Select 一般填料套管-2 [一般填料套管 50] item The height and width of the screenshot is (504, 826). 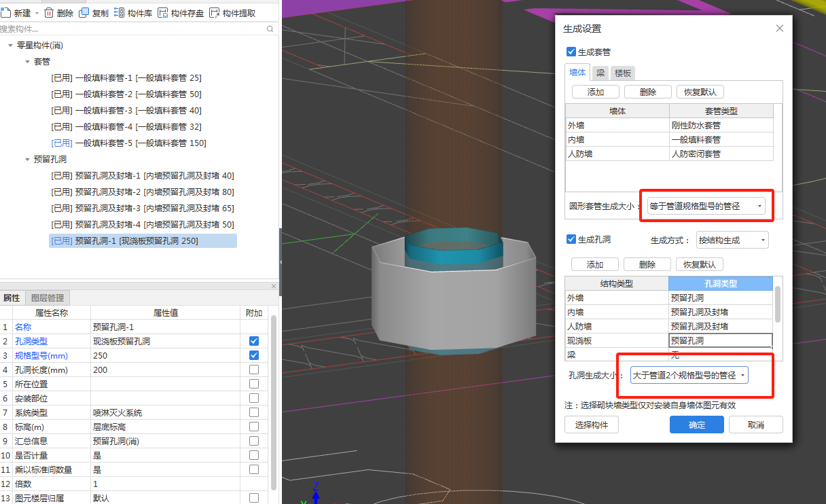126,94
